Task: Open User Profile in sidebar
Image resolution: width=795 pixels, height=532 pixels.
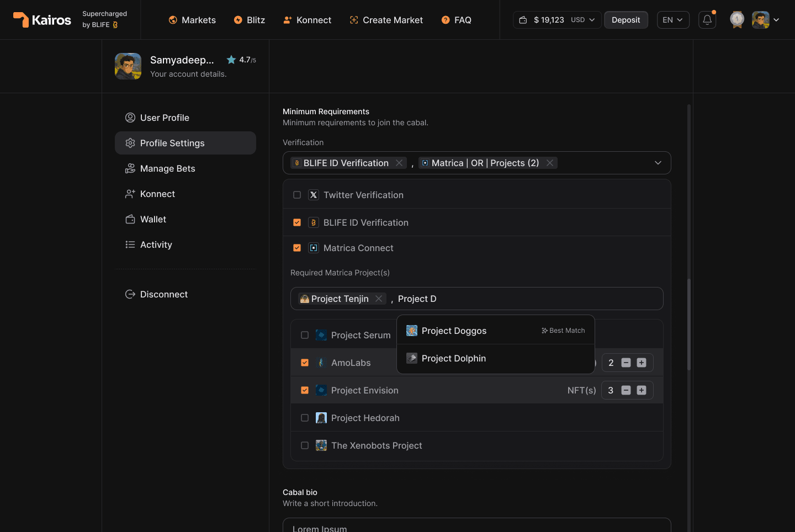Action: [185, 118]
